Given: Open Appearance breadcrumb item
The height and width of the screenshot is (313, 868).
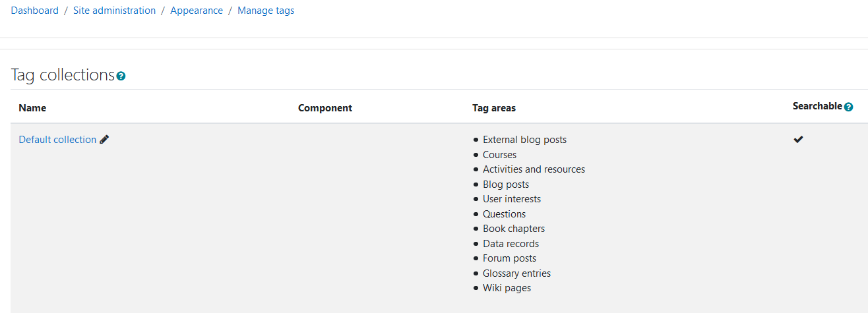Looking at the screenshot, I should click(197, 11).
